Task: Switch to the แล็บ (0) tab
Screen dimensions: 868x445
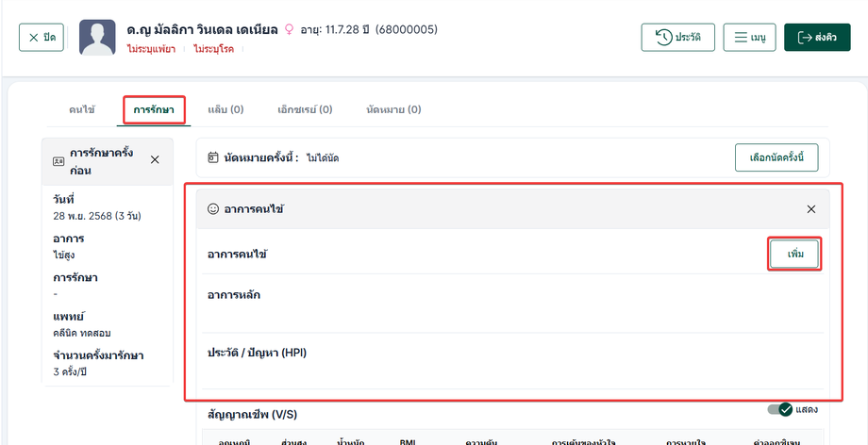Action: 225,109
